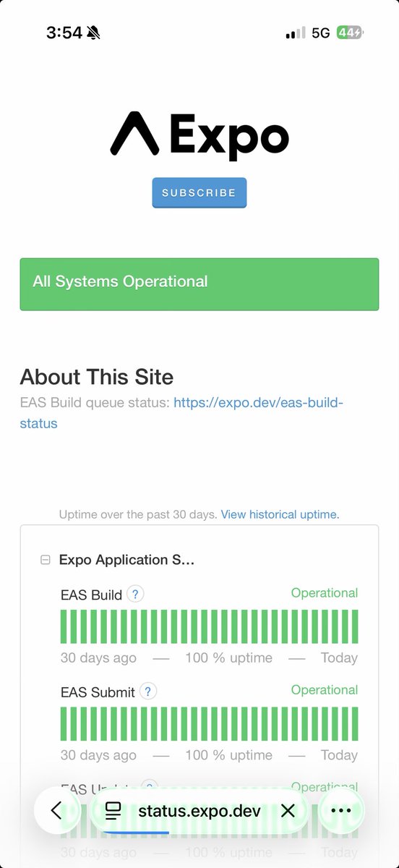Tap the page menu icon in address bar
This screenshot has width=399, height=868.
[x=113, y=811]
